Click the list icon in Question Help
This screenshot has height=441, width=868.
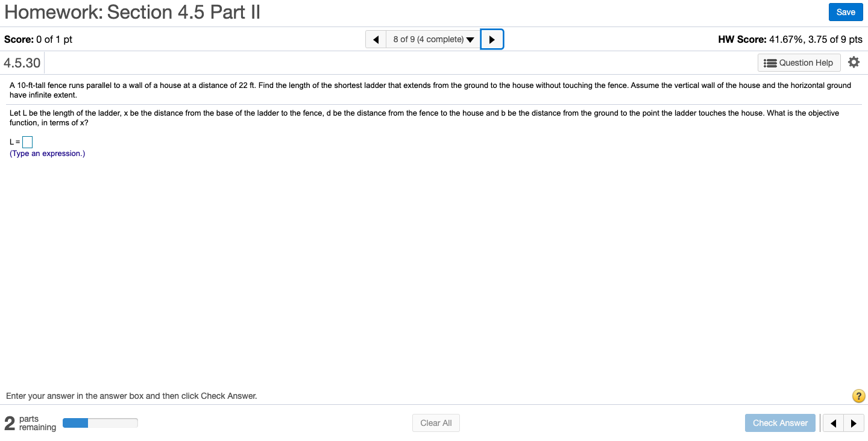[770, 63]
